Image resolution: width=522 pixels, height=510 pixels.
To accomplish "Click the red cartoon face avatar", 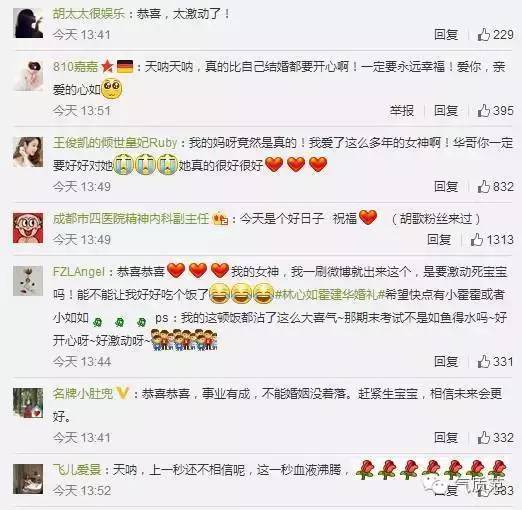I will [28, 228].
